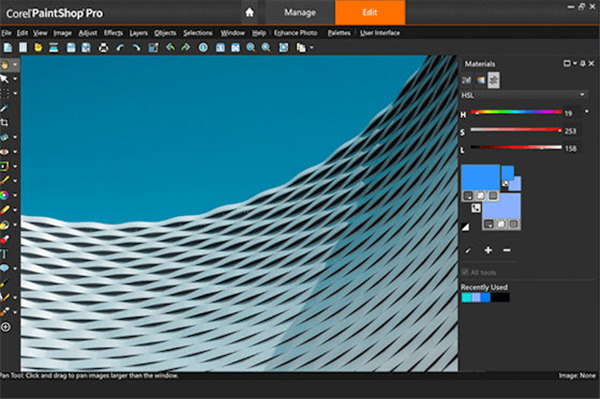Expand the Red Eye tool flyout arrow
Screen dimensions: 600x399
(15, 152)
